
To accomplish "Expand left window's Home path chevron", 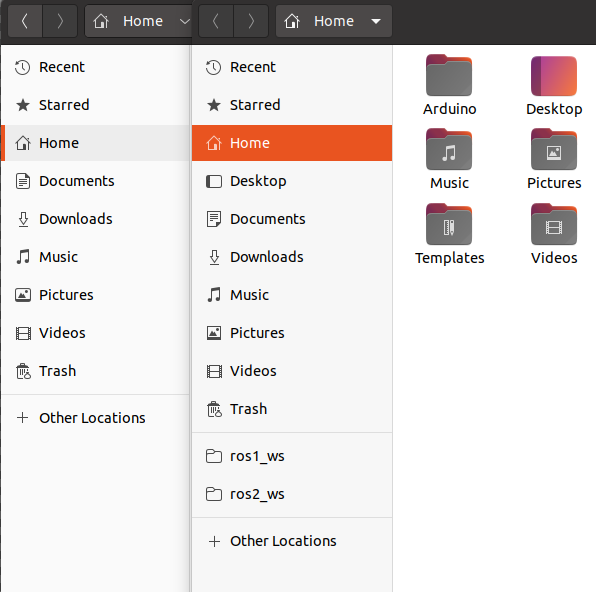I will (185, 21).
